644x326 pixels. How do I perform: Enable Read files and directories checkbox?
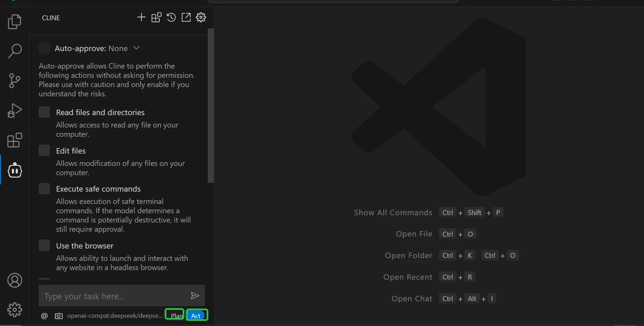[x=44, y=112]
